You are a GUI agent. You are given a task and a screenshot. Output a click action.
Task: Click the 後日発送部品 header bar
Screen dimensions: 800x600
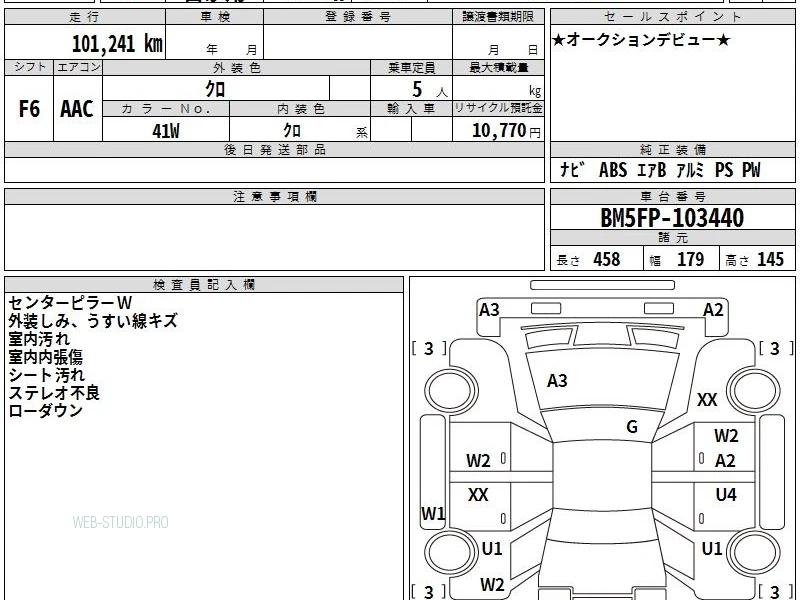(x=274, y=149)
